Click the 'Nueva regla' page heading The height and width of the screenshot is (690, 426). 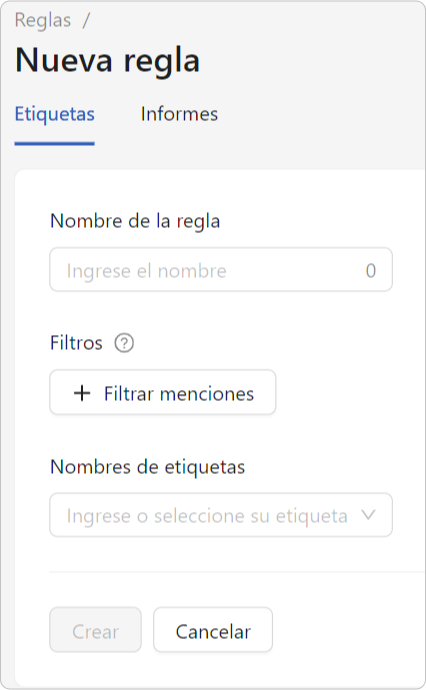108,61
